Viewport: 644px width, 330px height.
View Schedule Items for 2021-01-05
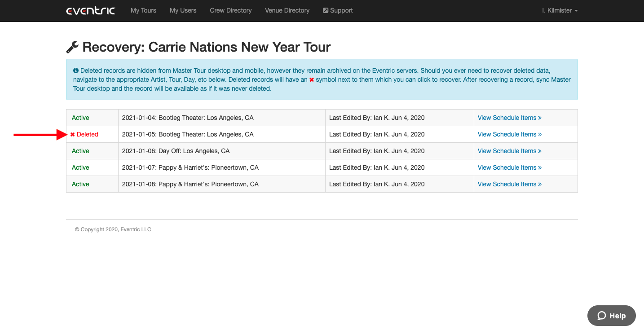coord(509,134)
